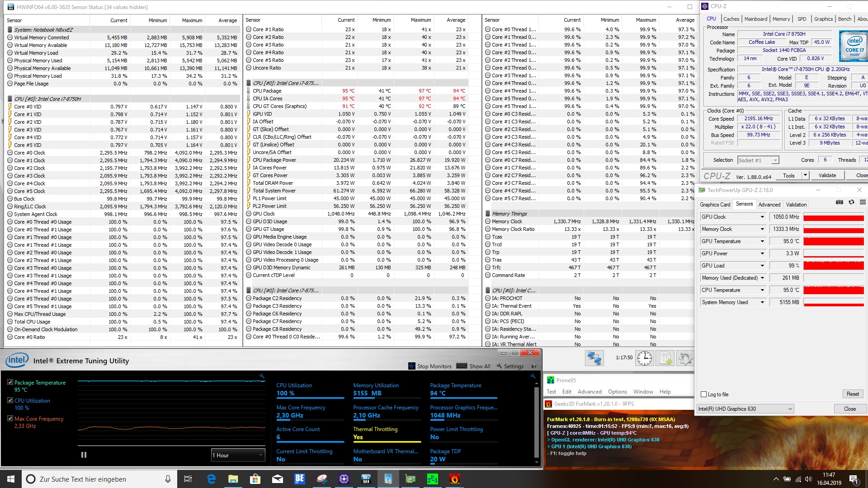The image size is (868, 488).
Task: Expand the GPU Temperature sensor dropdown
Action: pos(762,241)
